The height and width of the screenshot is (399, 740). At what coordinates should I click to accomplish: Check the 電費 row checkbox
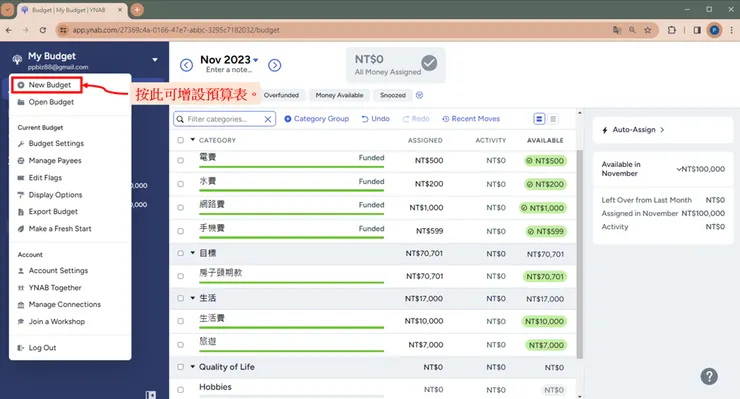180,161
